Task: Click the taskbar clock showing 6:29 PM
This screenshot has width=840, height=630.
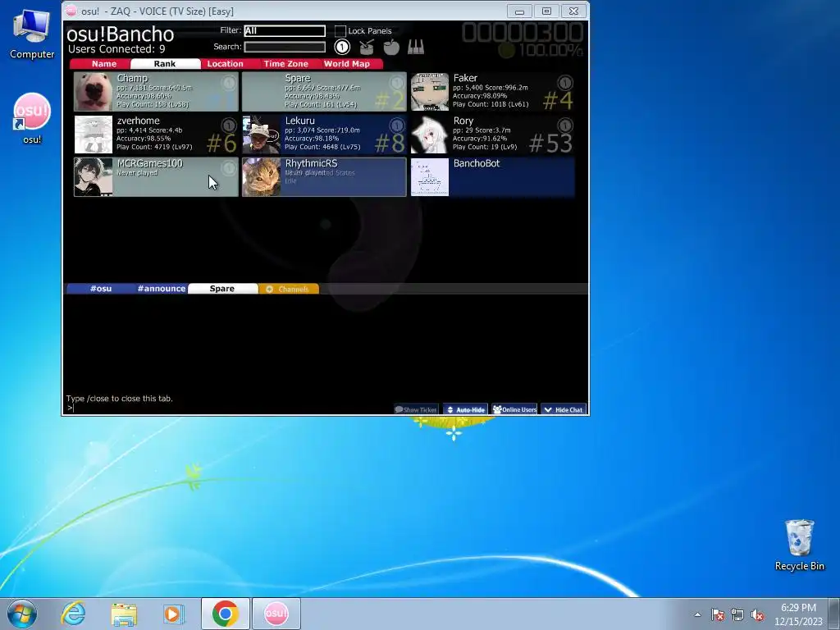Action: point(798,614)
